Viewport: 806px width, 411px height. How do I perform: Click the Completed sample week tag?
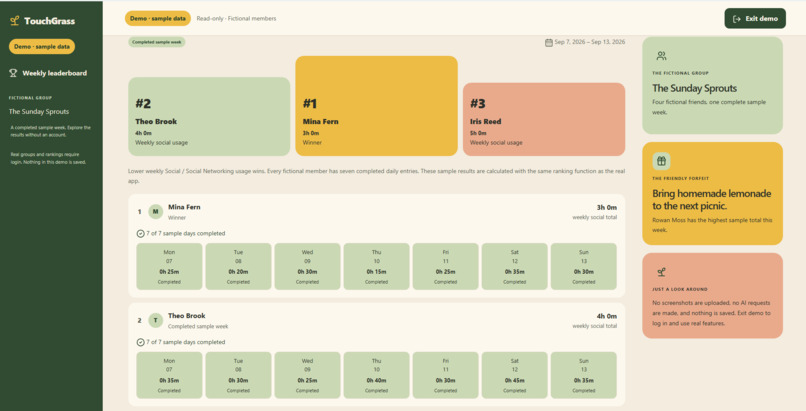(x=157, y=42)
